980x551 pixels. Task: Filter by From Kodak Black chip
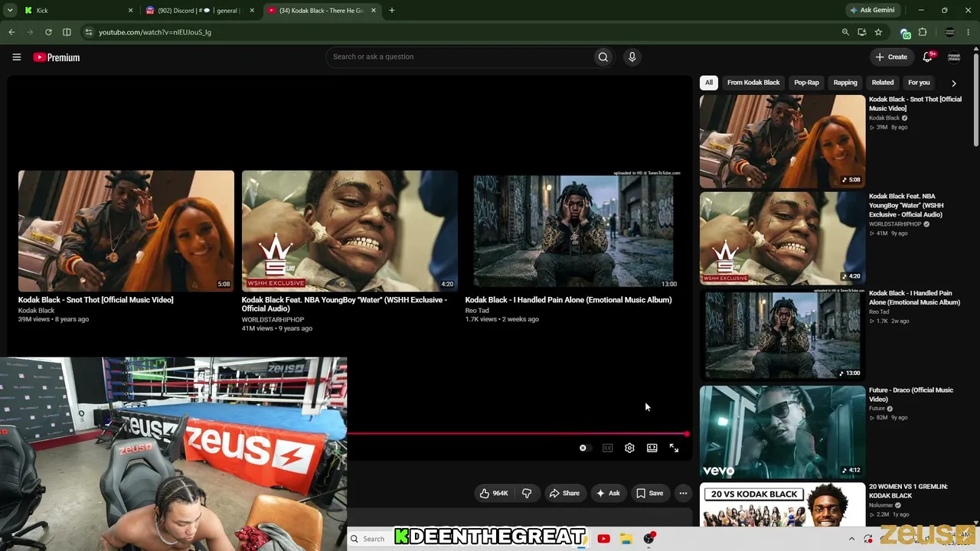click(753, 83)
